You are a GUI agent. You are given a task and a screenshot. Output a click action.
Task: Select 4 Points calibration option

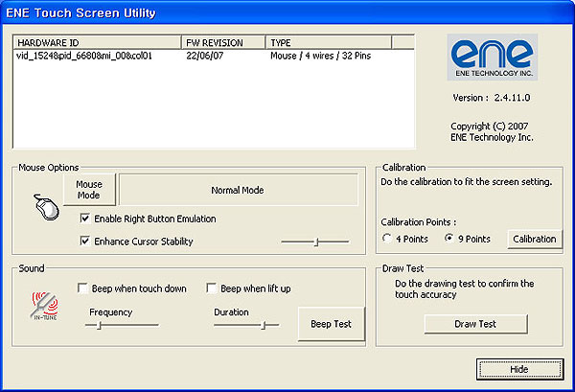pyautogui.click(x=386, y=239)
